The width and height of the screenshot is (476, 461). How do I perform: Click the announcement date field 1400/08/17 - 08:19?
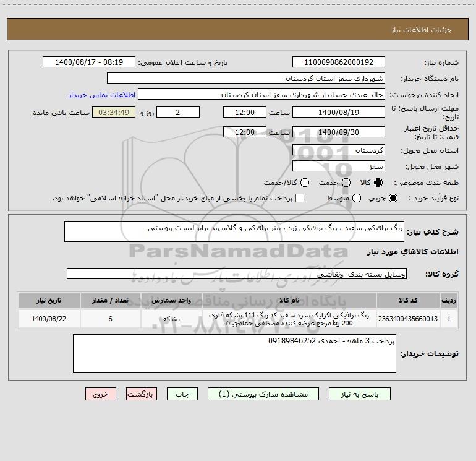[x=89, y=62]
